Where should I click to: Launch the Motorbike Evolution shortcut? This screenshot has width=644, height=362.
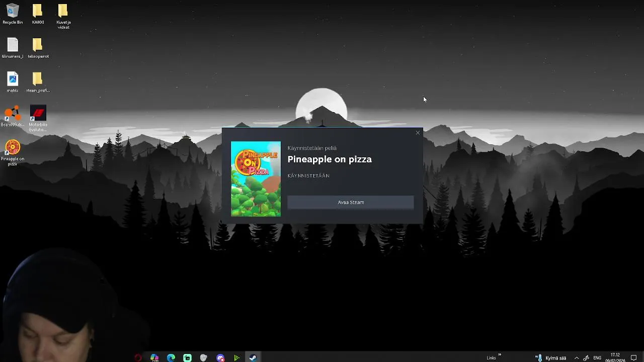38,119
